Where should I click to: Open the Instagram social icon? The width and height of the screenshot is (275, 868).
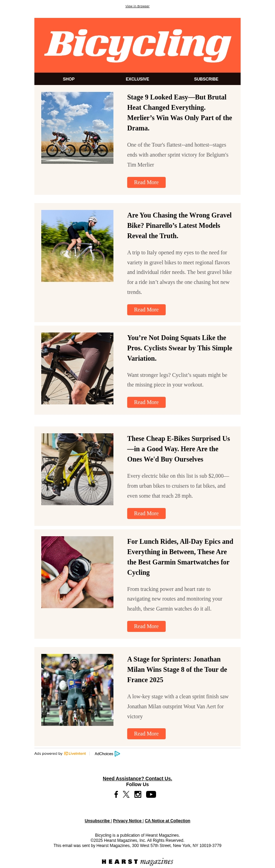click(x=138, y=794)
